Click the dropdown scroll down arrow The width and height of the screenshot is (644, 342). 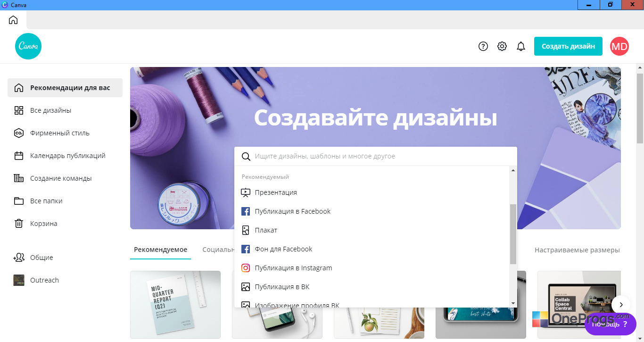coord(513,303)
